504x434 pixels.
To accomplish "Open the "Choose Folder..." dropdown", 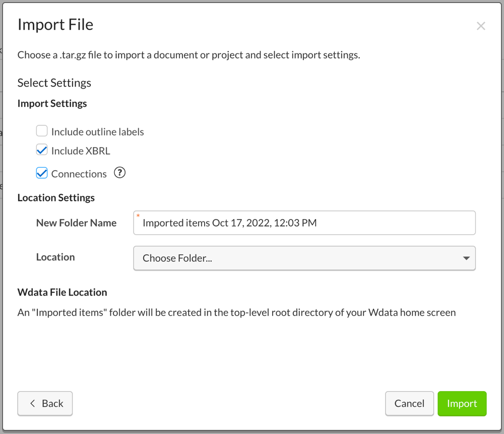I will point(304,258).
